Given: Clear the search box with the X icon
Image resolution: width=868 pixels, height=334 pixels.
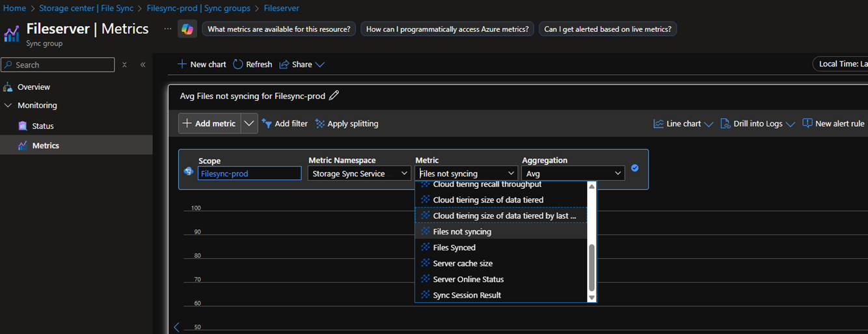Looking at the screenshot, I should pyautogui.click(x=124, y=64).
